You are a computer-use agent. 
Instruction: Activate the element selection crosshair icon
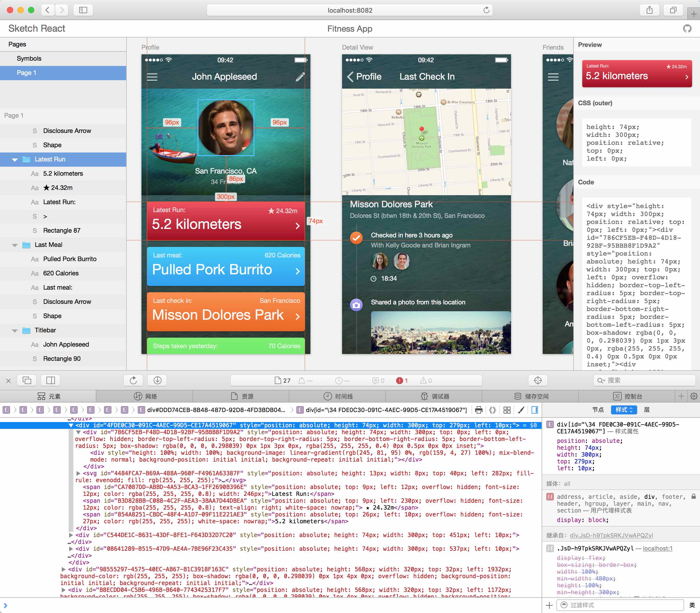click(x=538, y=380)
